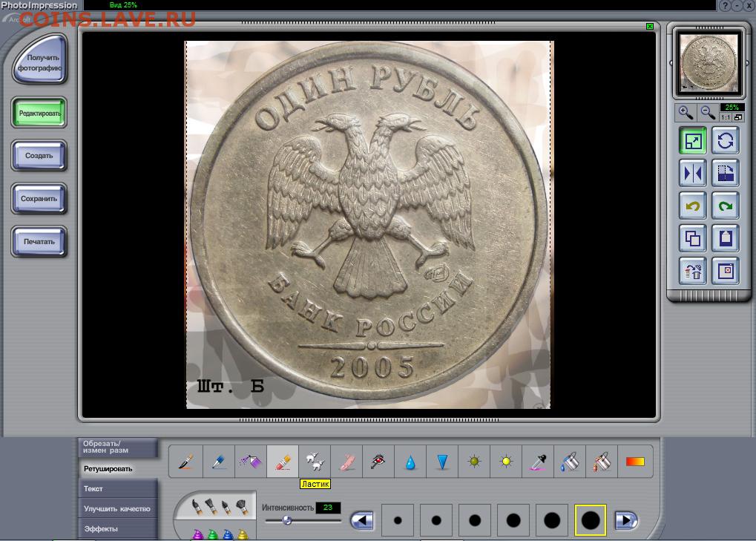Screen dimensions: 756x541
Task: Click the Создать button
Action: pyautogui.click(x=39, y=156)
